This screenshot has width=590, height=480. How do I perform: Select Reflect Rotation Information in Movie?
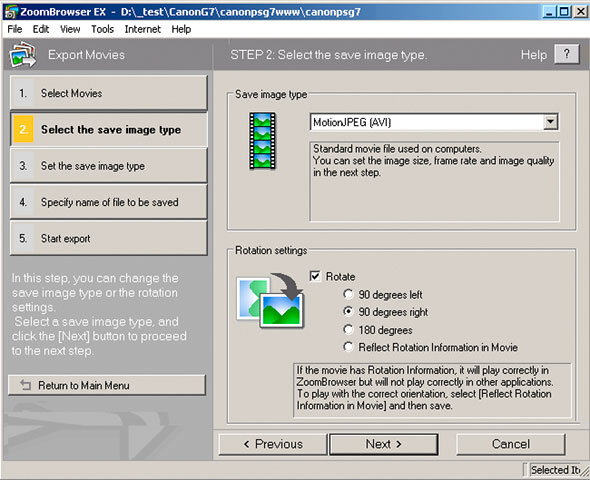pos(348,347)
